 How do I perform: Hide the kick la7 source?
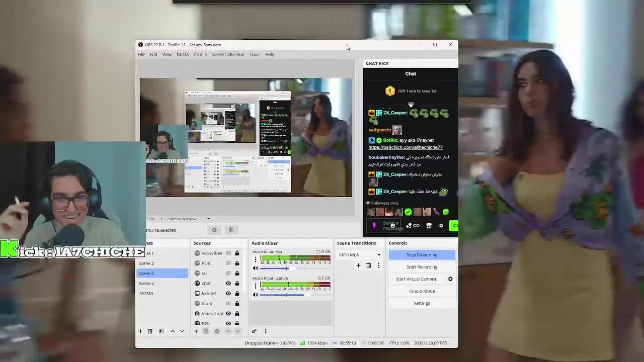[228, 293]
